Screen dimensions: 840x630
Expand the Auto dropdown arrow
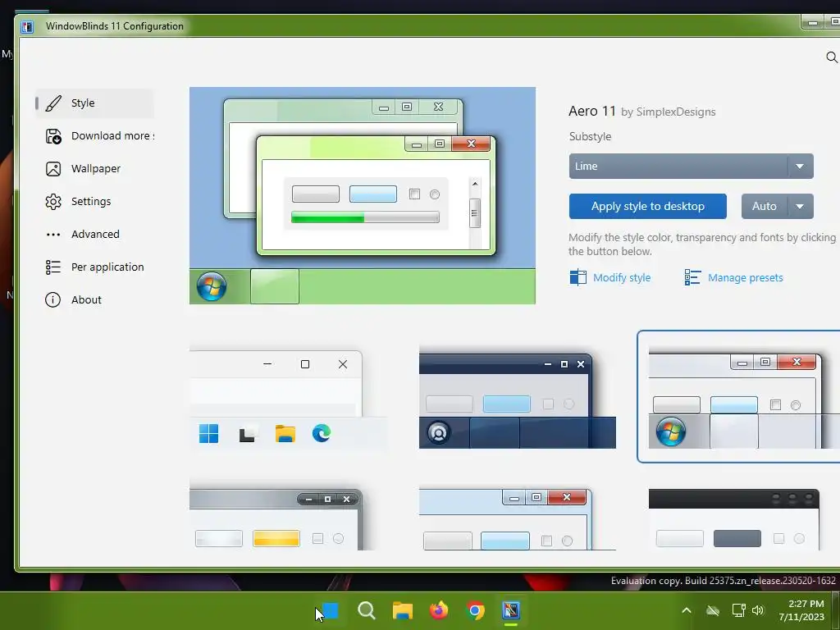pos(800,206)
